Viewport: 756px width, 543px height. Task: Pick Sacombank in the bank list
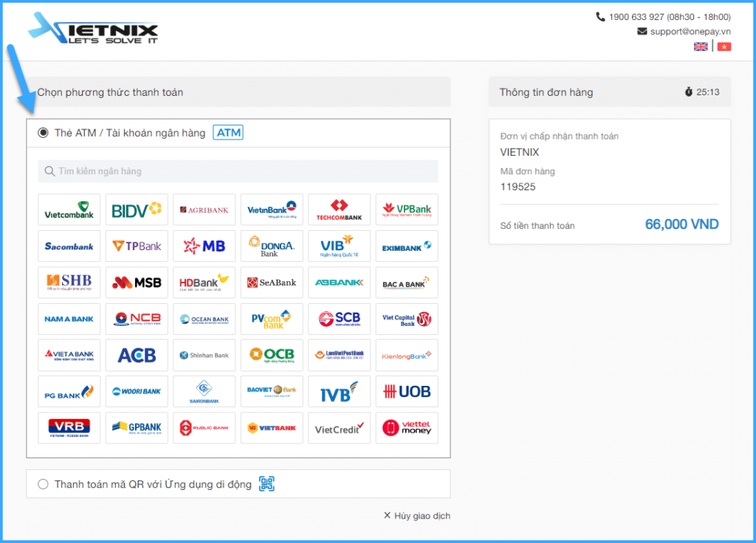click(x=69, y=246)
